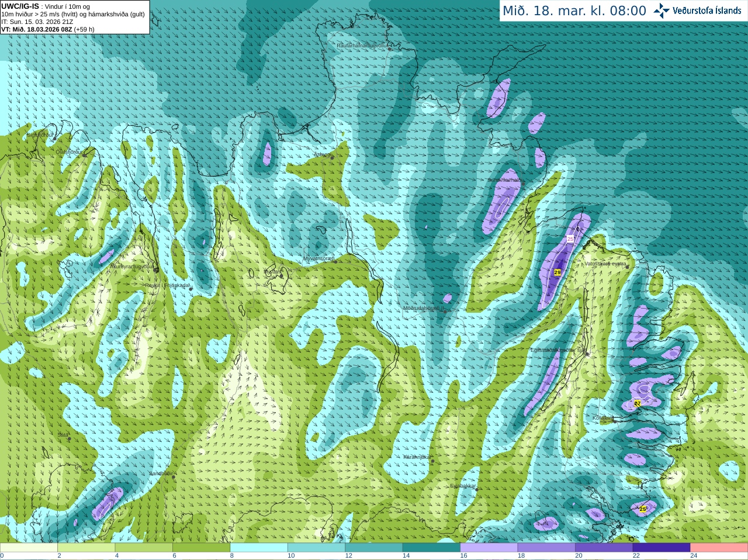This screenshot has height=560, width=748.
Task: Click the white 25 gust marker
Action: (570, 239)
